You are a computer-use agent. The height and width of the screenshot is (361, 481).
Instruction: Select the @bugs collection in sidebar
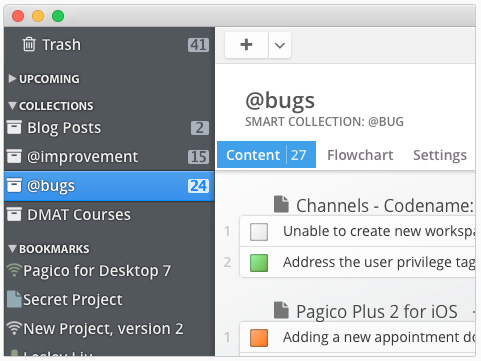[x=109, y=186]
